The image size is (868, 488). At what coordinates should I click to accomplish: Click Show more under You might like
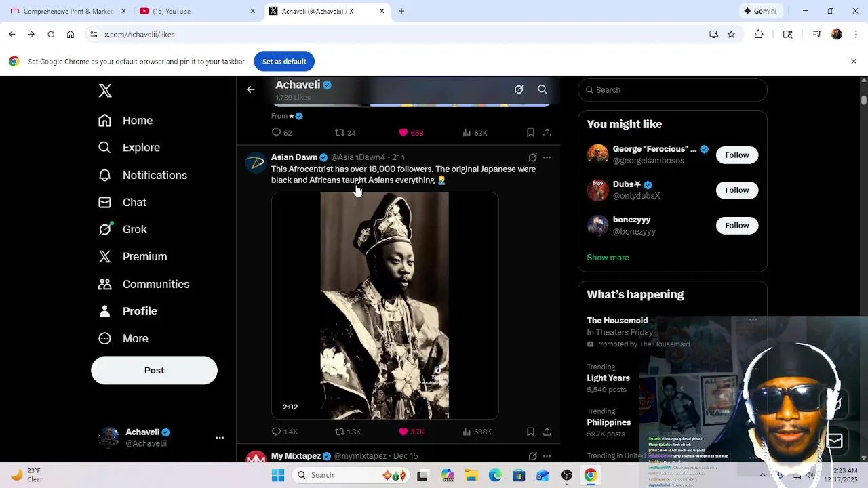pos(608,258)
